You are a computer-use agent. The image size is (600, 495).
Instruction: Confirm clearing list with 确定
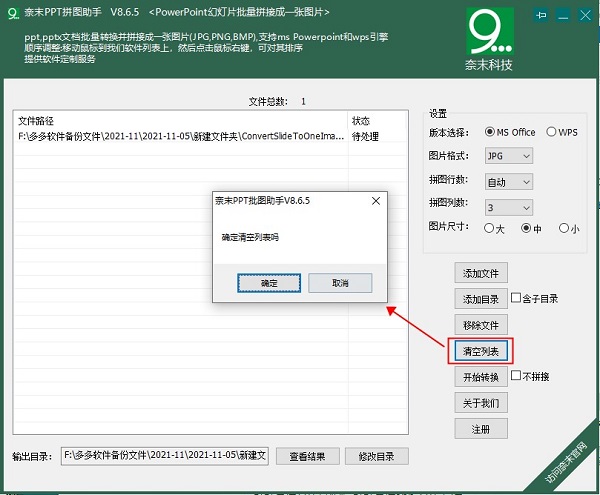[269, 283]
